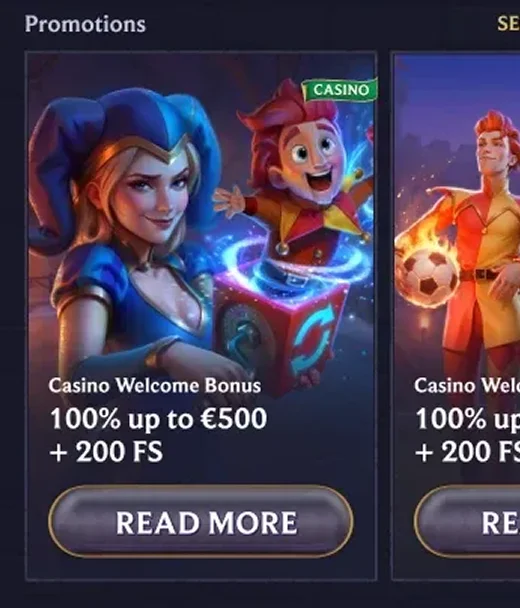Click the red-haired jester's smiling face
Viewport: 520px width, 608px height.
click(x=310, y=163)
